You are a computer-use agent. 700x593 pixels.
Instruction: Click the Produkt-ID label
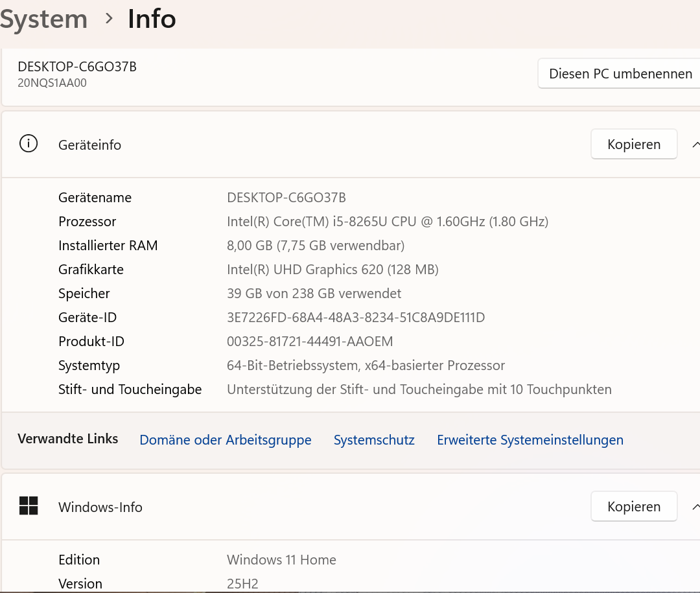tap(91, 342)
